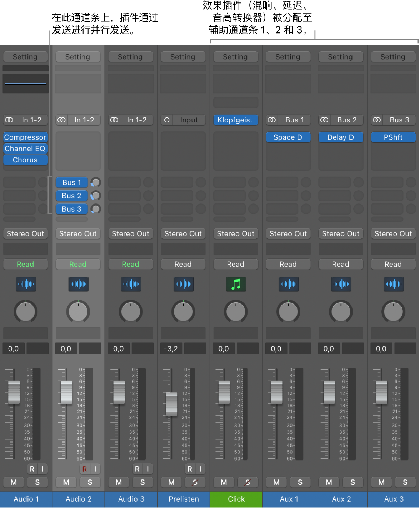Click the Audio 1 waveform track icon
Viewport: 420px width, 508px height.
(x=26, y=284)
